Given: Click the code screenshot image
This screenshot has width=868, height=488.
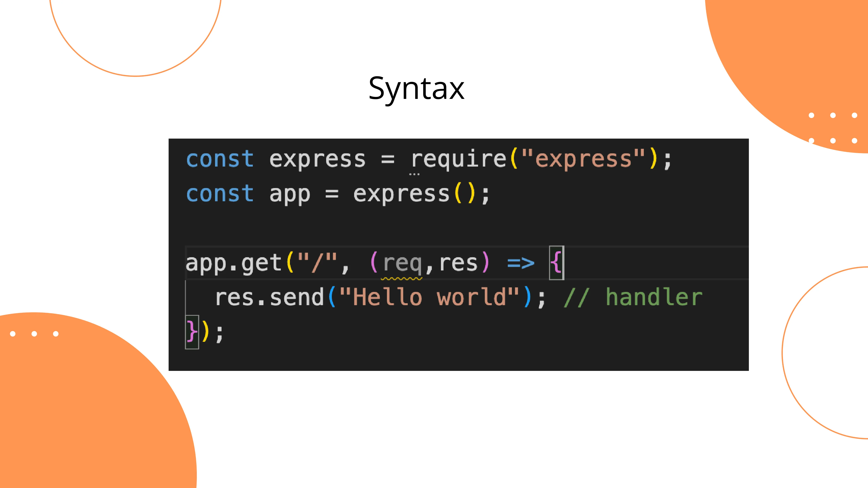Looking at the screenshot, I should (x=459, y=255).
